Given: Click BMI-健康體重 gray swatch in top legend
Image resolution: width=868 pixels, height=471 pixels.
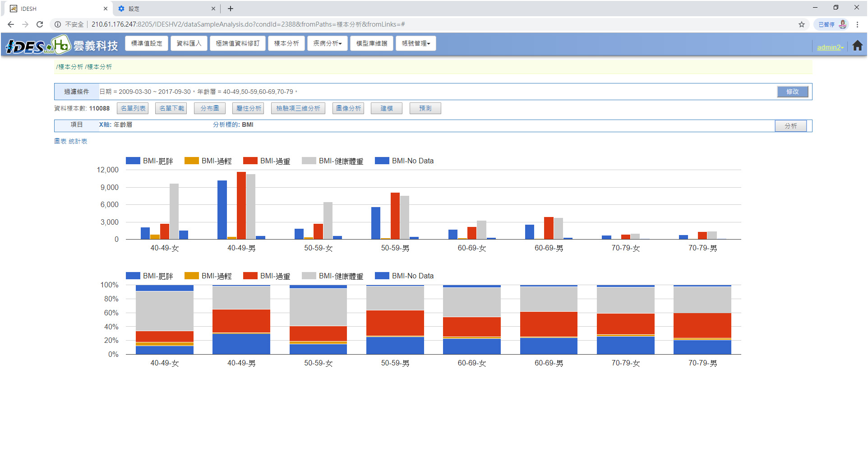Looking at the screenshot, I should 309,161.
